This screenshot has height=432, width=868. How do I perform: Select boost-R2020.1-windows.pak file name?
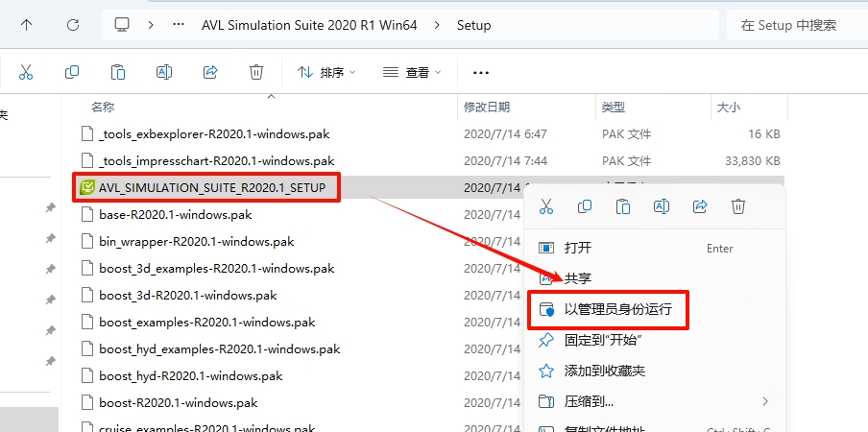click(x=179, y=402)
